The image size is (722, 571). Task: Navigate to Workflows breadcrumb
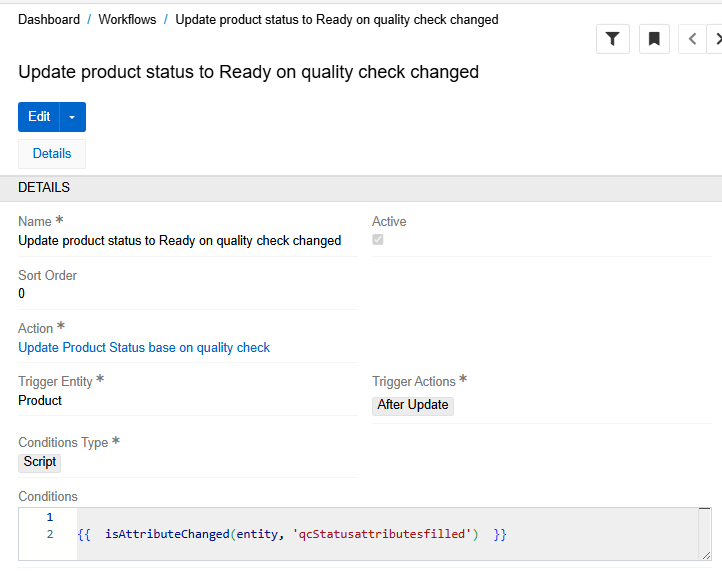[x=127, y=19]
